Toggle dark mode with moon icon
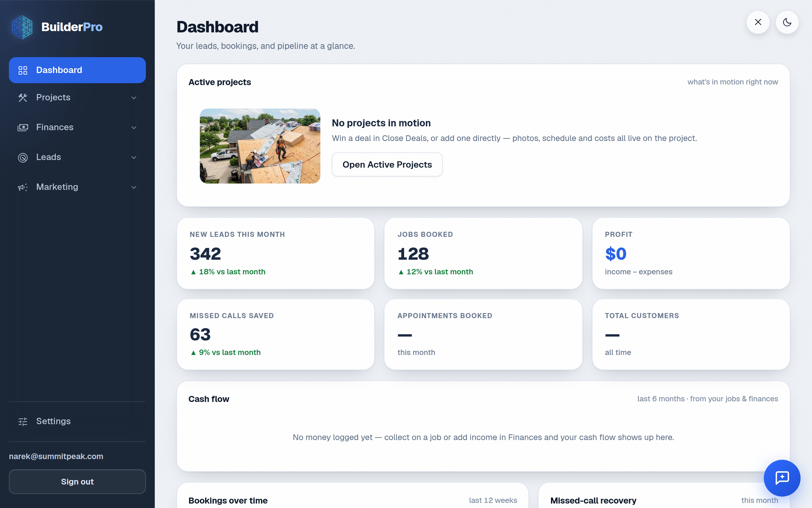The image size is (812, 508). point(787,22)
